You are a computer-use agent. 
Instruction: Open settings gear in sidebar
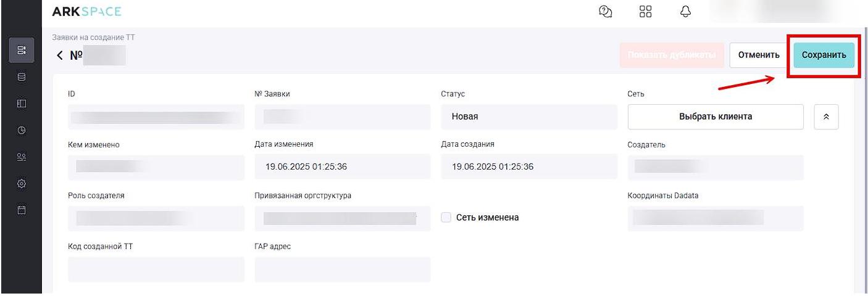pyautogui.click(x=22, y=183)
